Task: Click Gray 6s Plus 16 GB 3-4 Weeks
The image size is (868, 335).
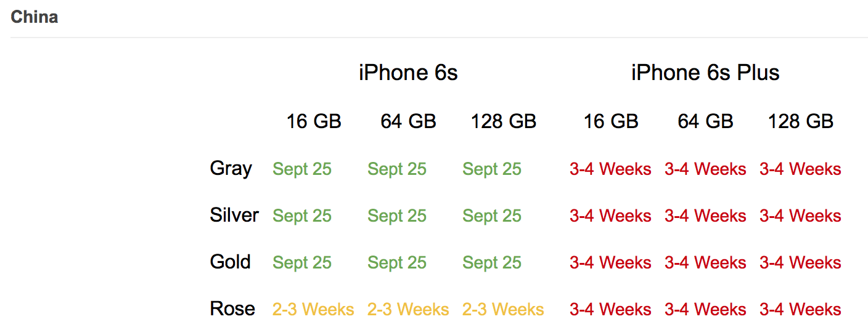Action: click(x=610, y=169)
